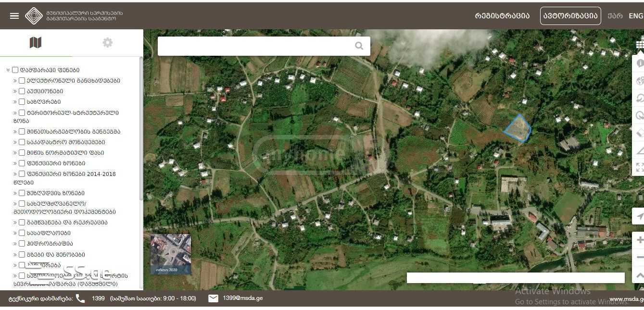Screen dimensions: 644x310
Task: Expand the ფუნქციური ზონები layer group
Action: coord(15,163)
